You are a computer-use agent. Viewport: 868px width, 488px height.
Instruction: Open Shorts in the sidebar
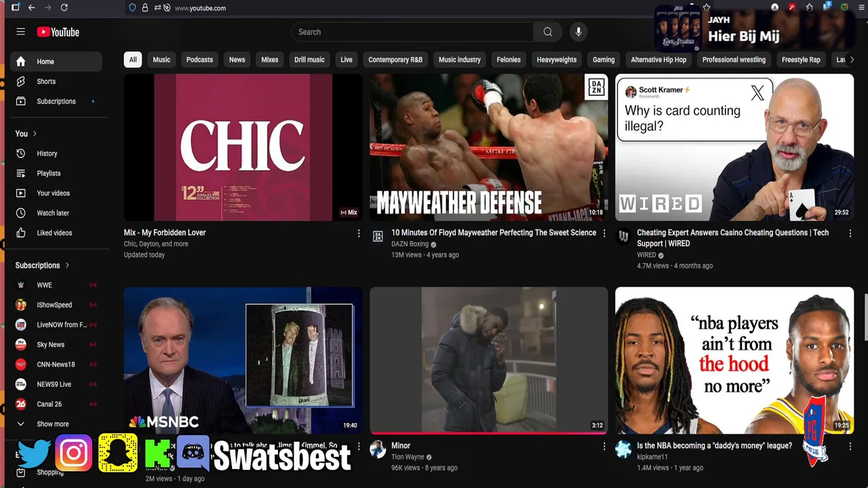point(56,81)
